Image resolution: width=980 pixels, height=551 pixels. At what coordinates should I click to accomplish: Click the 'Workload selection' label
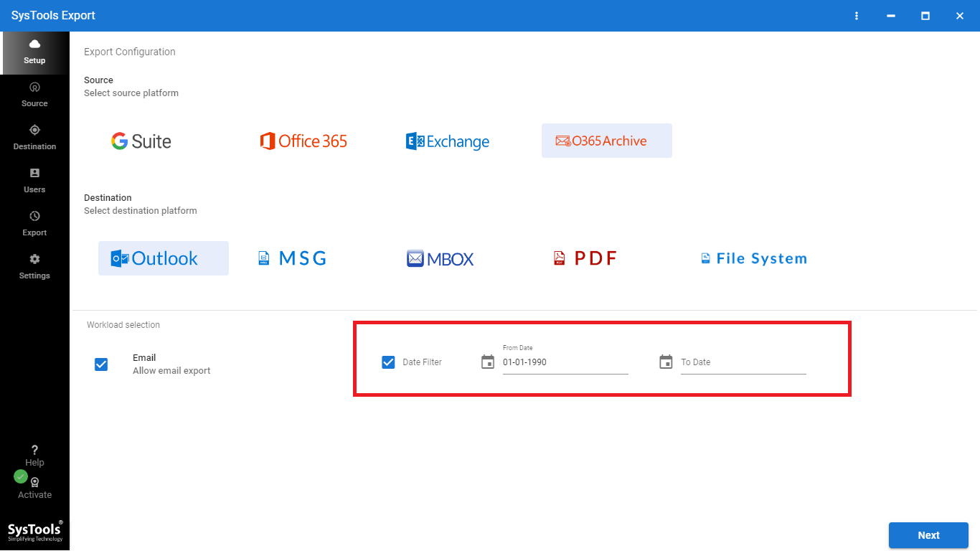tap(123, 325)
